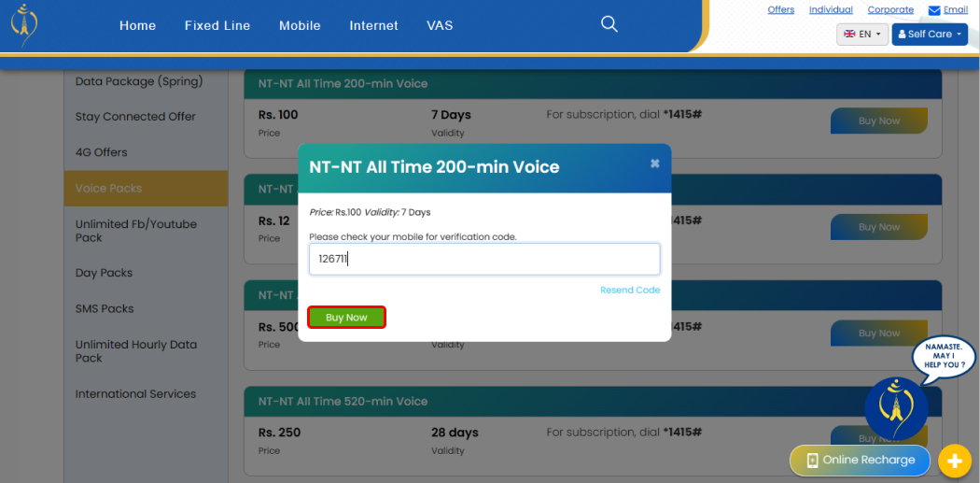Open the EN language dropdown
980x483 pixels.
coord(861,35)
